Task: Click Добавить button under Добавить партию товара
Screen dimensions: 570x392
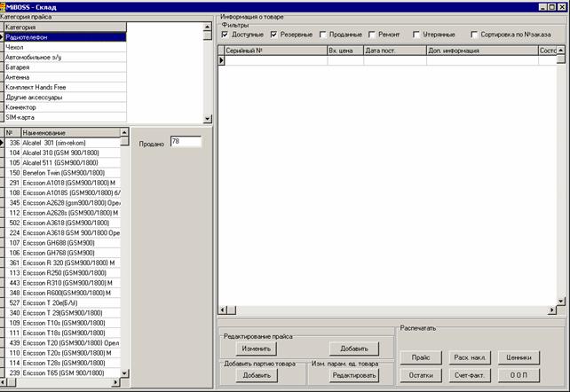Action: tap(257, 375)
